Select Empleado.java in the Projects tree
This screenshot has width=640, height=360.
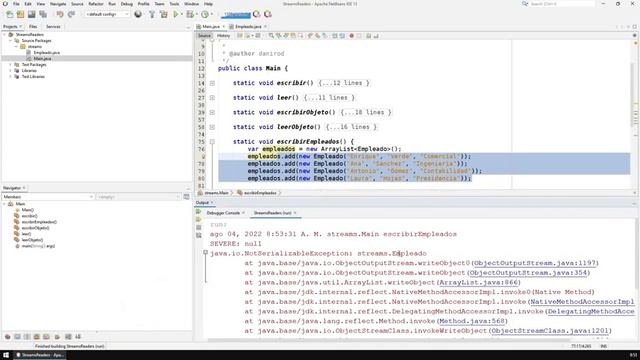click(x=47, y=53)
